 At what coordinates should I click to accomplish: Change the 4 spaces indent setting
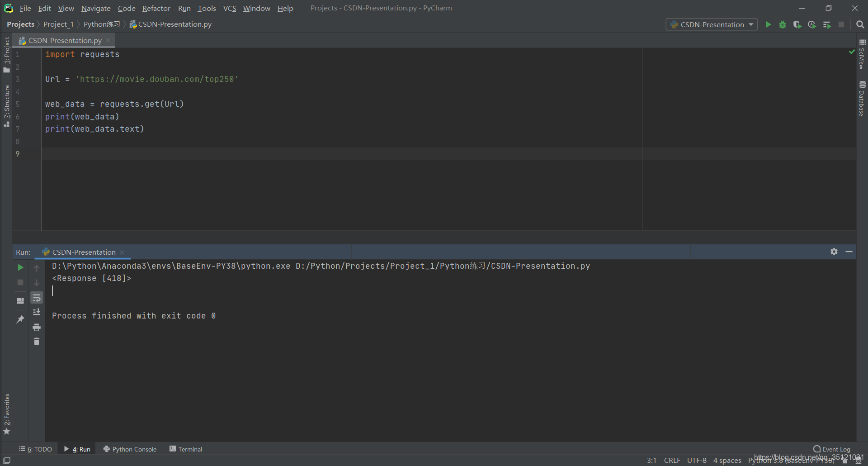pos(727,461)
